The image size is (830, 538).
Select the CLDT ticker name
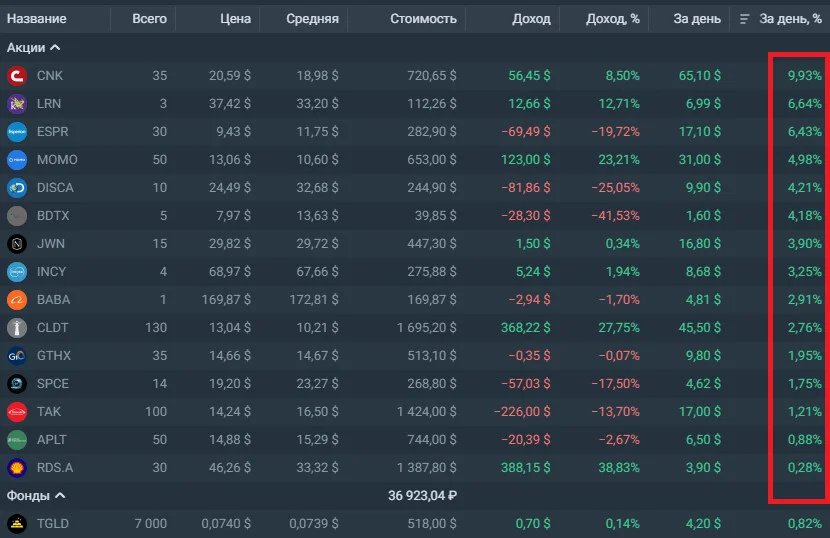coord(52,328)
